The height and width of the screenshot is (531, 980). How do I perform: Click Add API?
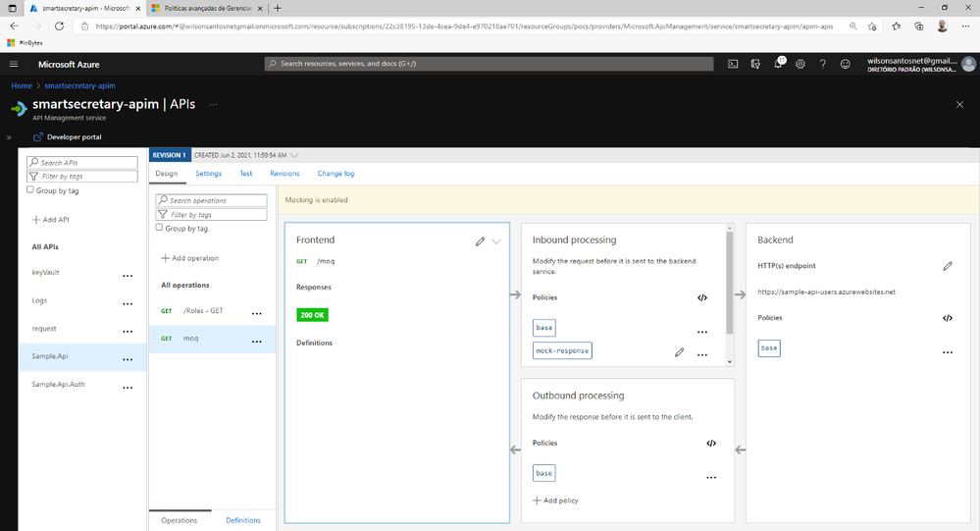51,220
